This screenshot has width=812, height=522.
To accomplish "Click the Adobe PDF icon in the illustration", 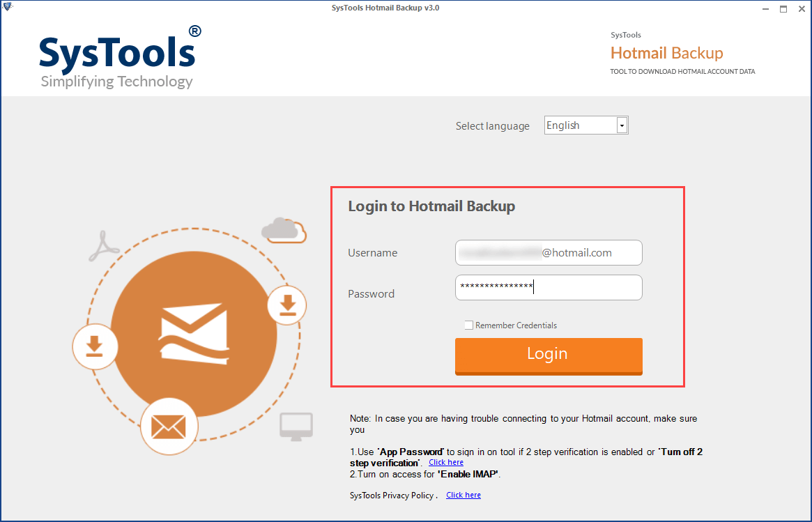I will [105, 245].
